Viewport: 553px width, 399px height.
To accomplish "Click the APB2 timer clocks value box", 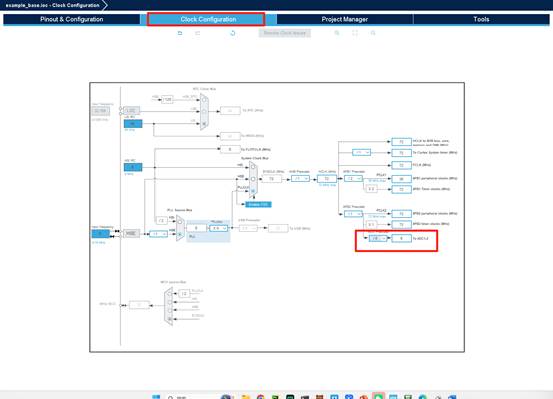I will point(401,224).
